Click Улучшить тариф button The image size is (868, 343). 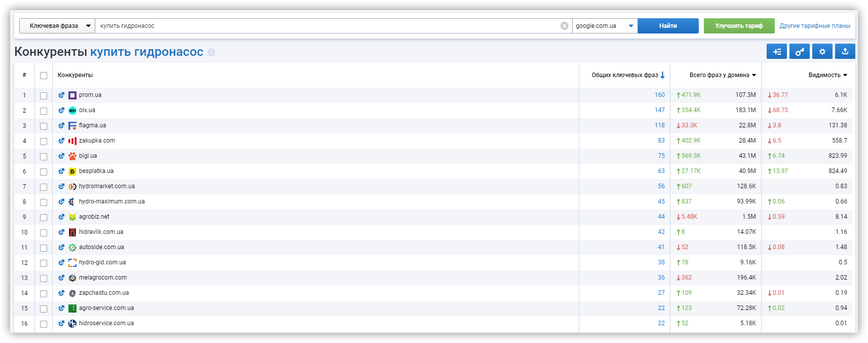pyautogui.click(x=739, y=26)
